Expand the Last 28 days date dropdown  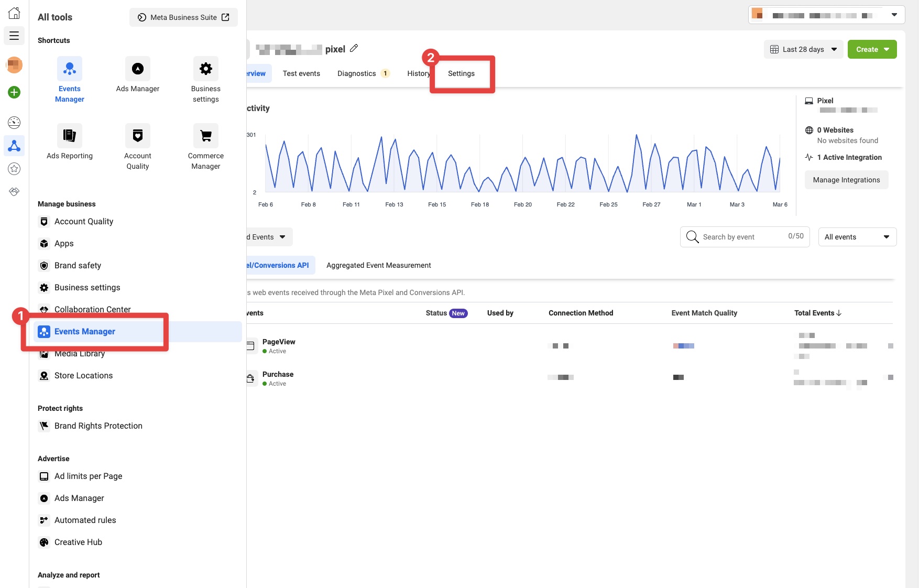point(803,49)
